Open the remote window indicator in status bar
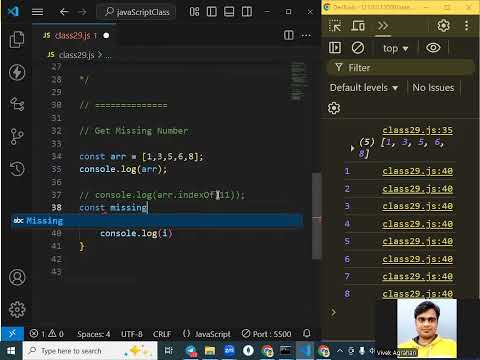The height and width of the screenshot is (360, 480). (12, 334)
